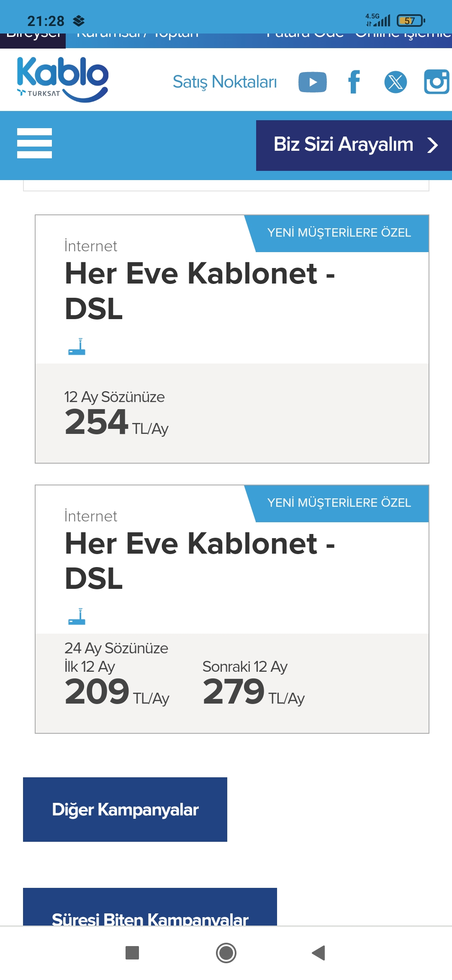Tap Android back navigation button
Screen dimensions: 452x980
319,953
